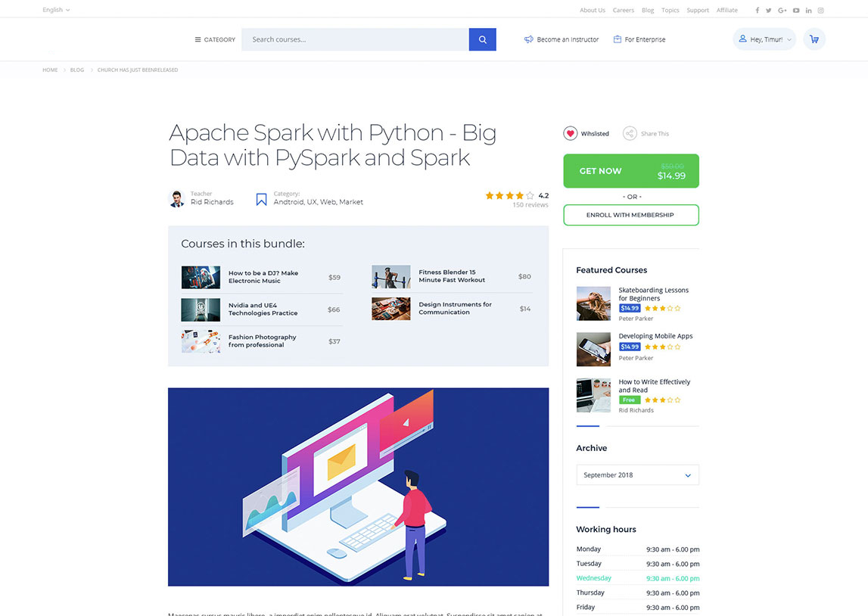This screenshot has height=616, width=868.
Task: Click the Share This icon
Action: point(630,134)
